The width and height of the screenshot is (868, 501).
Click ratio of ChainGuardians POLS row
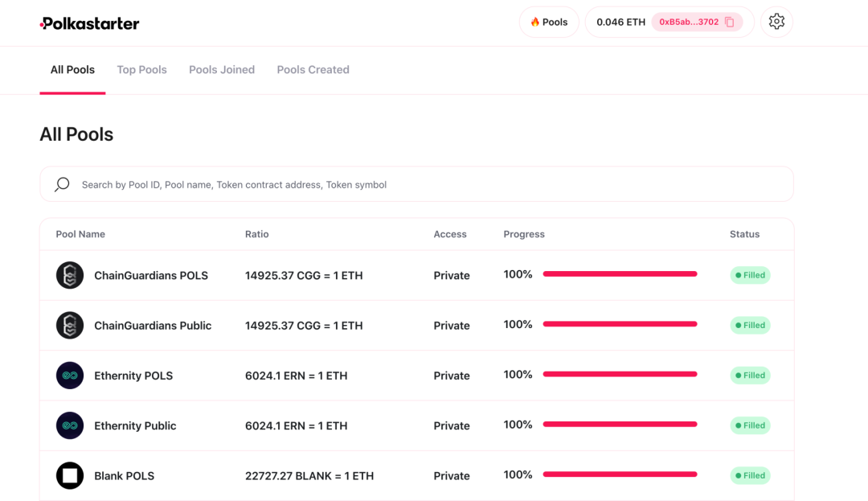[x=304, y=276]
